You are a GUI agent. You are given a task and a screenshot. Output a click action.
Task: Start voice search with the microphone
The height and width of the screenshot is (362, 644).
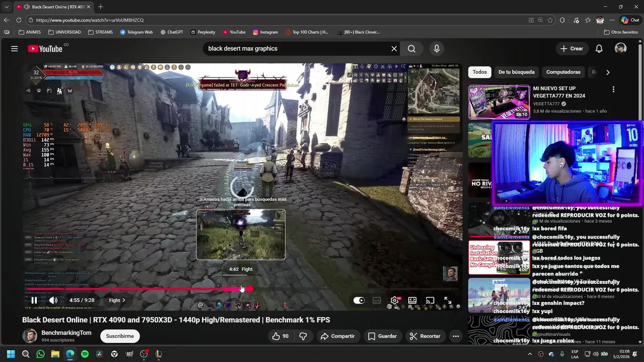coord(437,49)
